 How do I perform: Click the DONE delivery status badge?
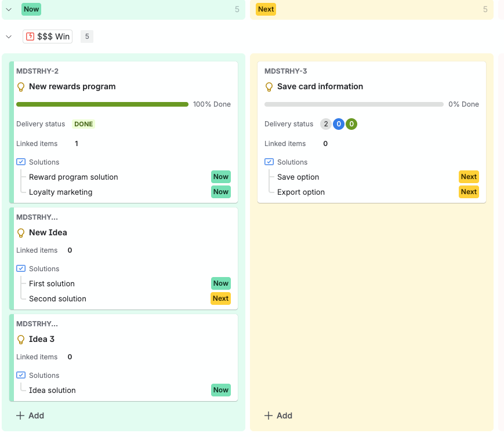coord(84,124)
